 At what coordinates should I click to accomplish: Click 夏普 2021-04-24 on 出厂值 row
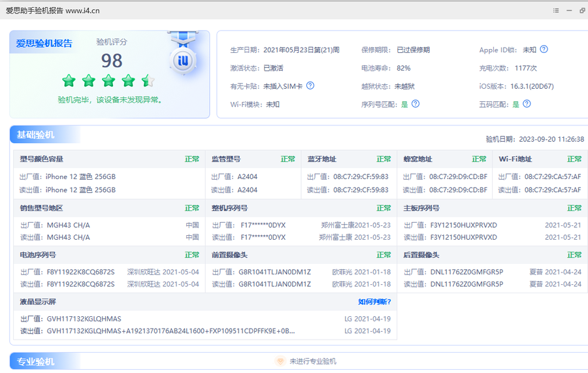click(x=555, y=272)
